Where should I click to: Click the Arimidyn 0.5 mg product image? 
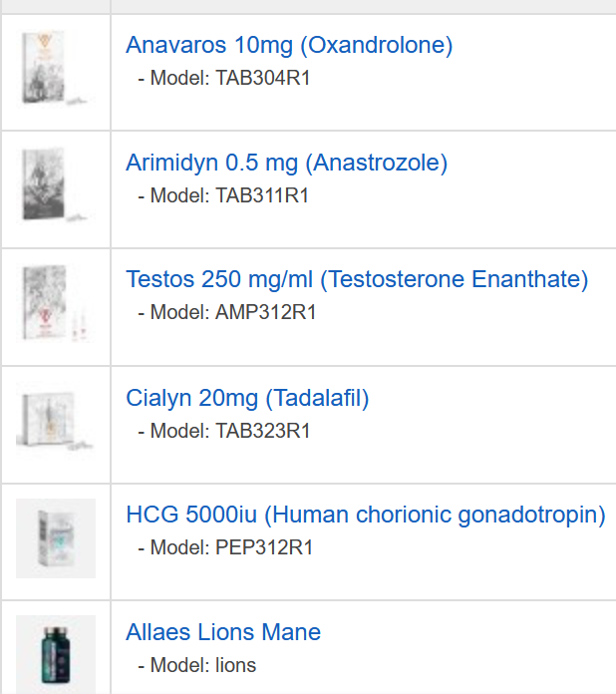[x=56, y=185]
